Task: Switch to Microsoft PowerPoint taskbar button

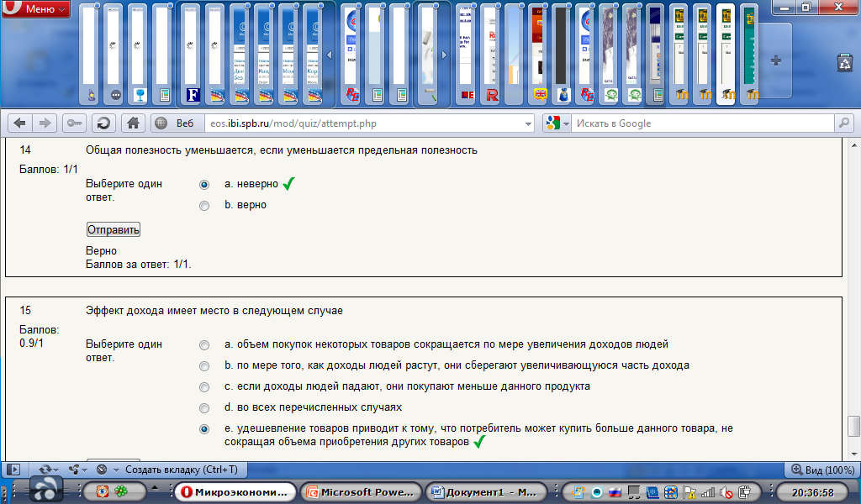Action: [362, 492]
